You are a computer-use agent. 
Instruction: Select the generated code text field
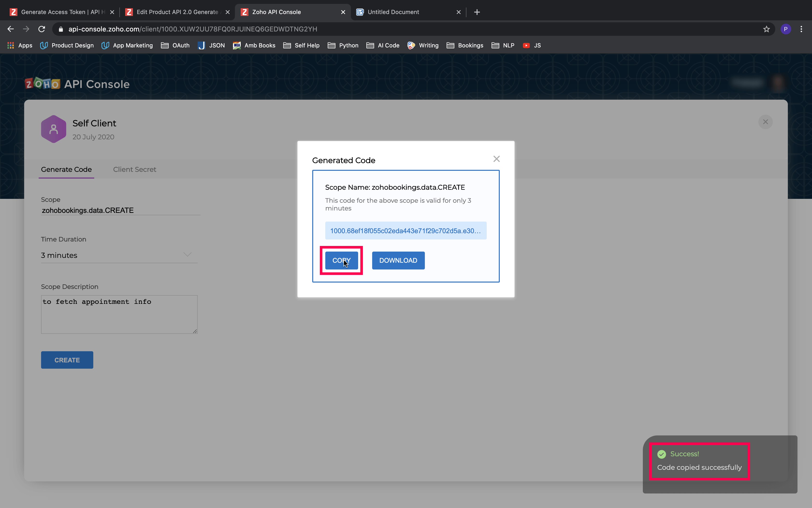coord(406,231)
